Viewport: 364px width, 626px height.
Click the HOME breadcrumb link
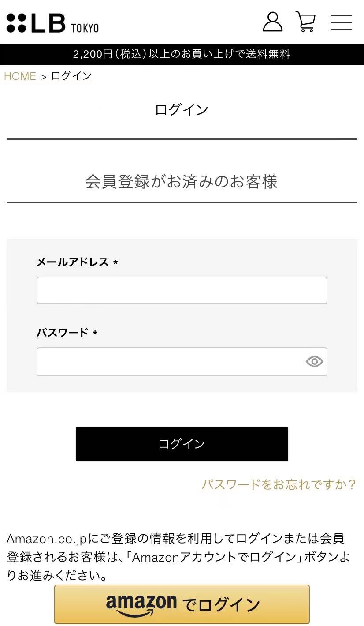point(20,76)
